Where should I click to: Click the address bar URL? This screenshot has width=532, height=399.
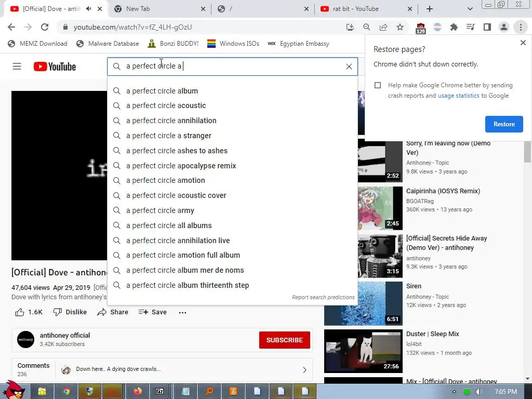pos(132,27)
